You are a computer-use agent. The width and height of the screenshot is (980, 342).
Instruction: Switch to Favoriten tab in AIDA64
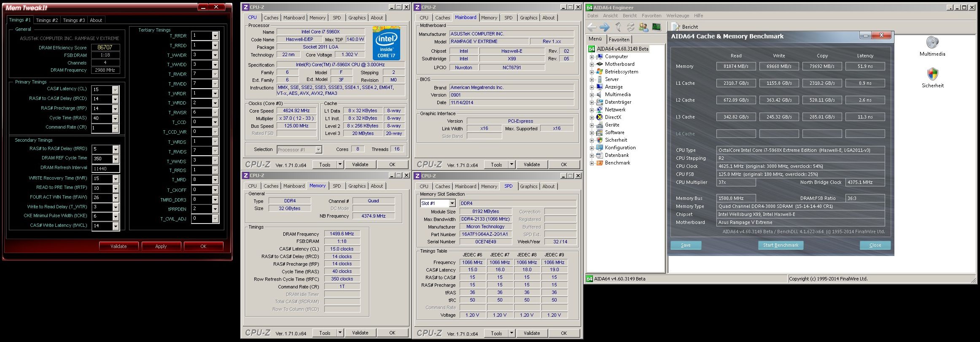click(619, 40)
